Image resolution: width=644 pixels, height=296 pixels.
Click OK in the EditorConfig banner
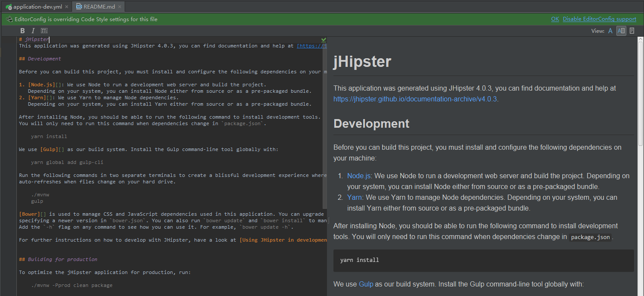pos(555,19)
